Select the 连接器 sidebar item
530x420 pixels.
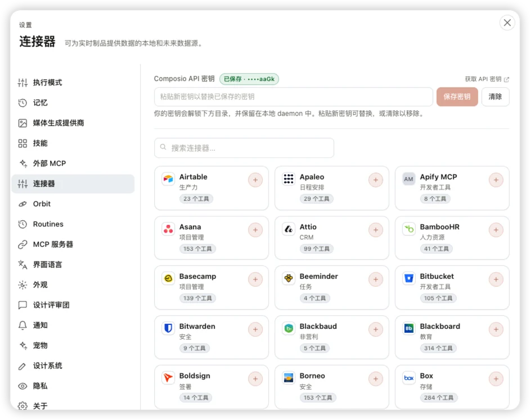click(73, 184)
